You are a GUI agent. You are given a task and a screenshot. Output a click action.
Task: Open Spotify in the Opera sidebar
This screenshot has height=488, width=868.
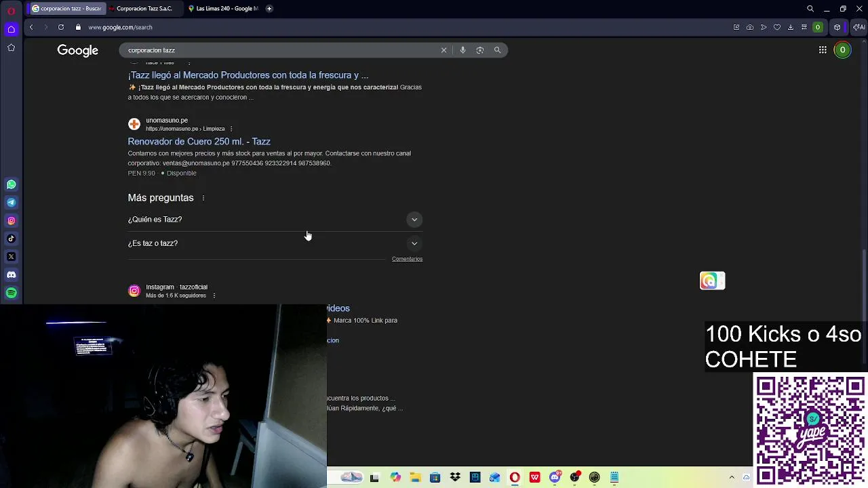(12, 293)
